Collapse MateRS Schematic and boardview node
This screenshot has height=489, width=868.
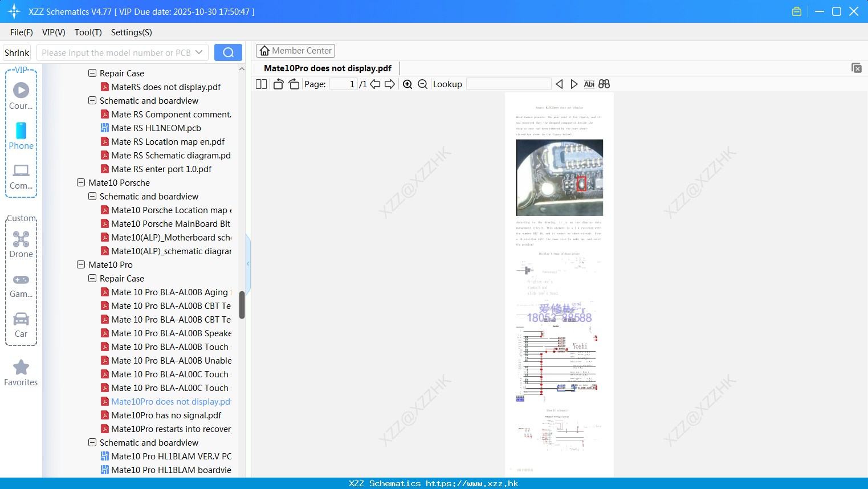pos(92,100)
